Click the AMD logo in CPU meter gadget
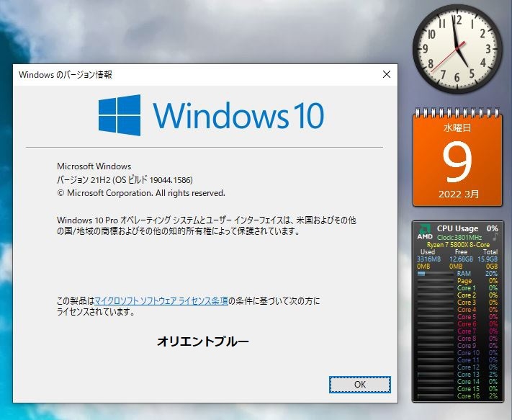512x420 pixels. (x=424, y=231)
